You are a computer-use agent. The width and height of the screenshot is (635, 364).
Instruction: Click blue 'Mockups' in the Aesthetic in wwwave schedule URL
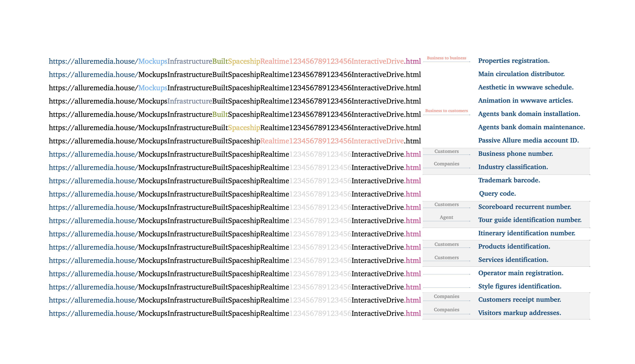153,88
